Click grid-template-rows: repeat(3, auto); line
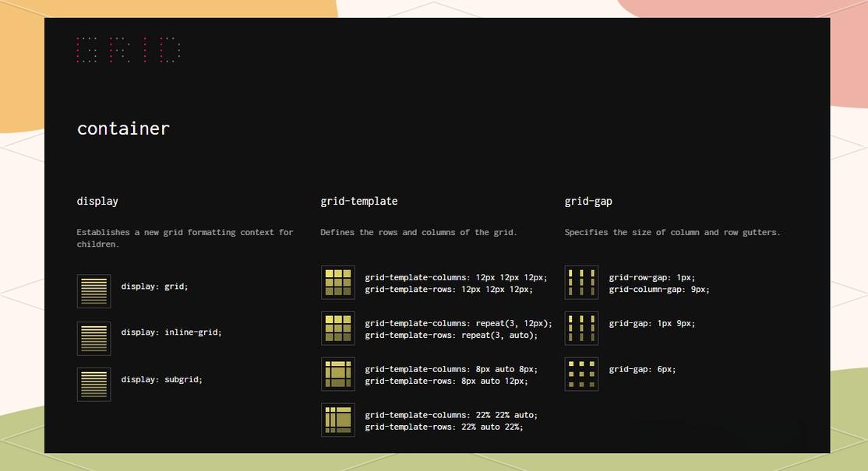Image resolution: width=868 pixels, height=471 pixels. point(451,335)
